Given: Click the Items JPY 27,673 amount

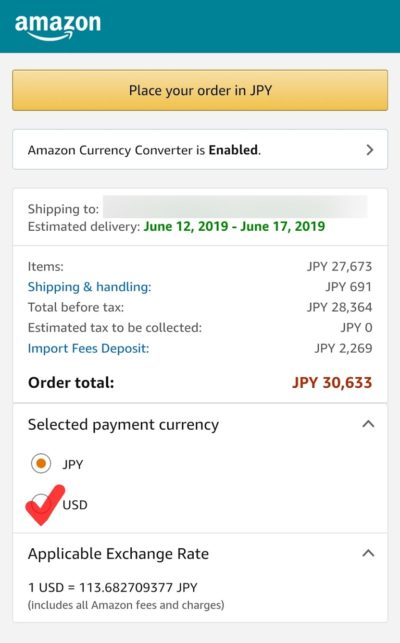Looking at the screenshot, I should point(339,267).
